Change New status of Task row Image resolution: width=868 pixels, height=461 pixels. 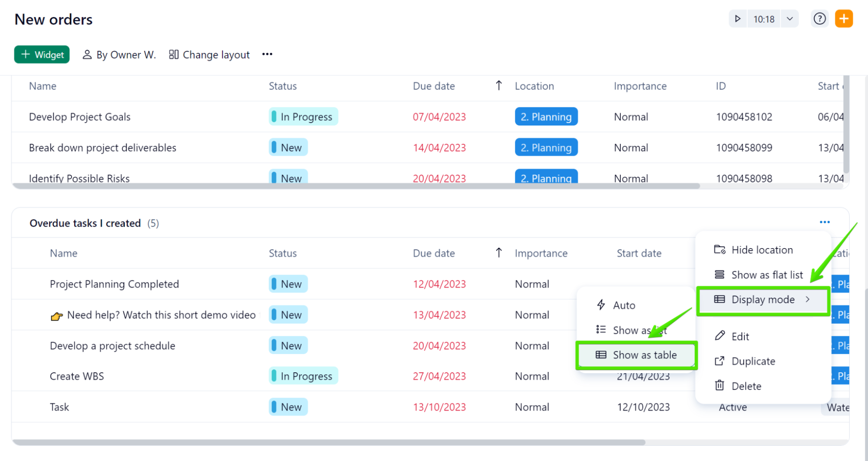pyautogui.click(x=288, y=407)
